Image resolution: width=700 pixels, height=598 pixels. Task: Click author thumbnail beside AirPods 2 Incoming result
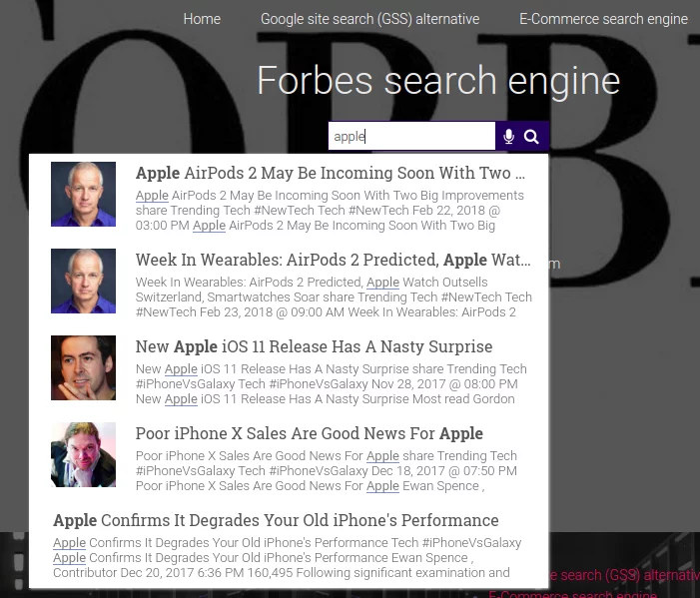click(84, 194)
